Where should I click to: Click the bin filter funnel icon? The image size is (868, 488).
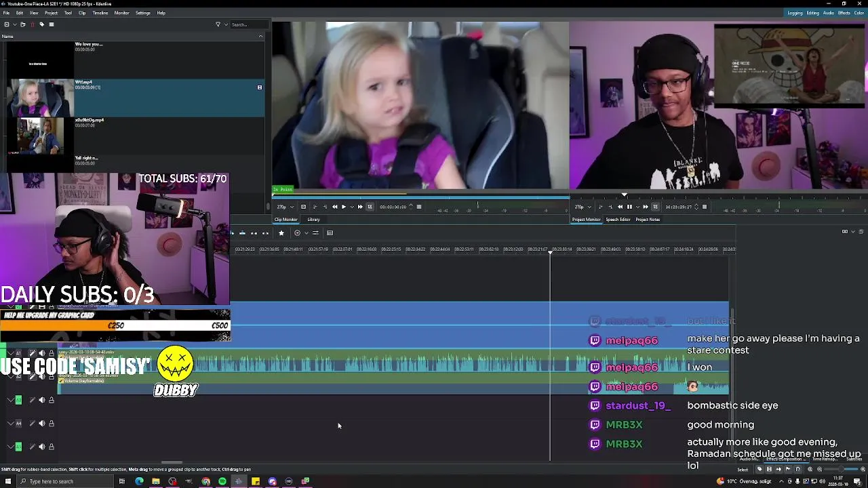[x=218, y=24]
